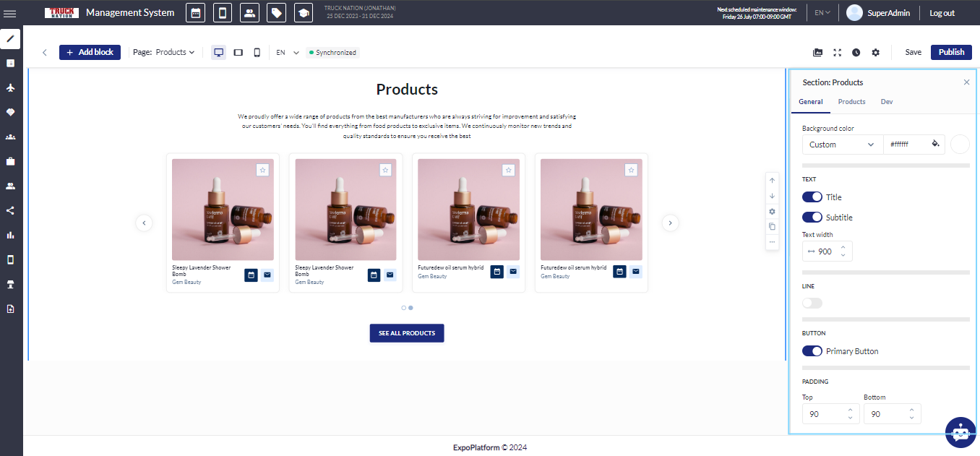This screenshot has width=980, height=456.
Task: Open the graduation cap icon in top bar
Action: [304, 13]
